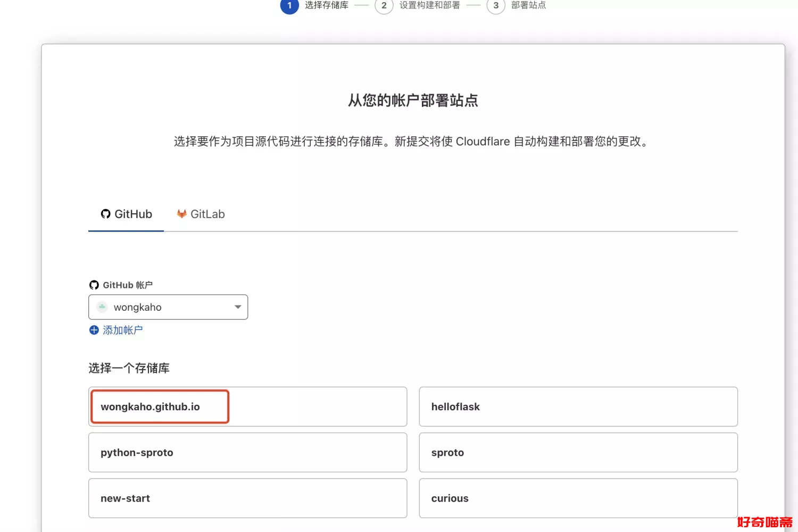Click the 设置构建和部署 step label
798x532 pixels.
coord(429,6)
